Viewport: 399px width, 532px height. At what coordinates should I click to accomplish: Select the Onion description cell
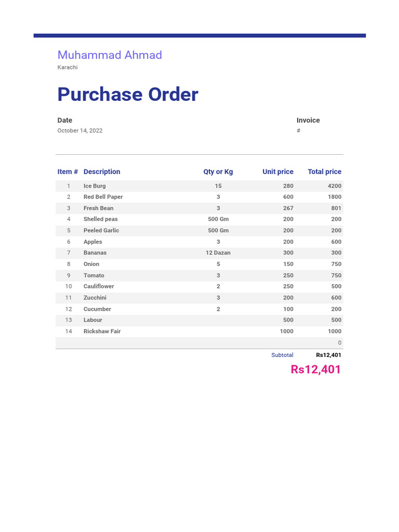tap(91, 264)
